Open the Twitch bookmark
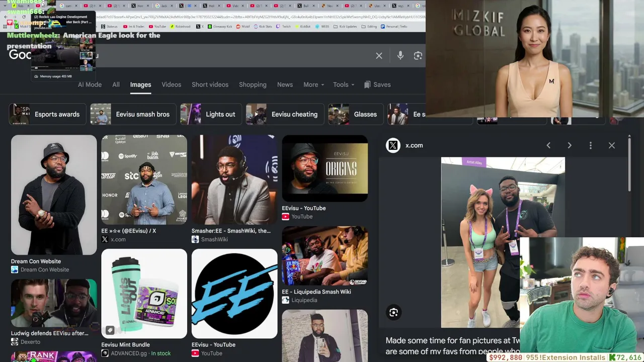 coord(284,27)
